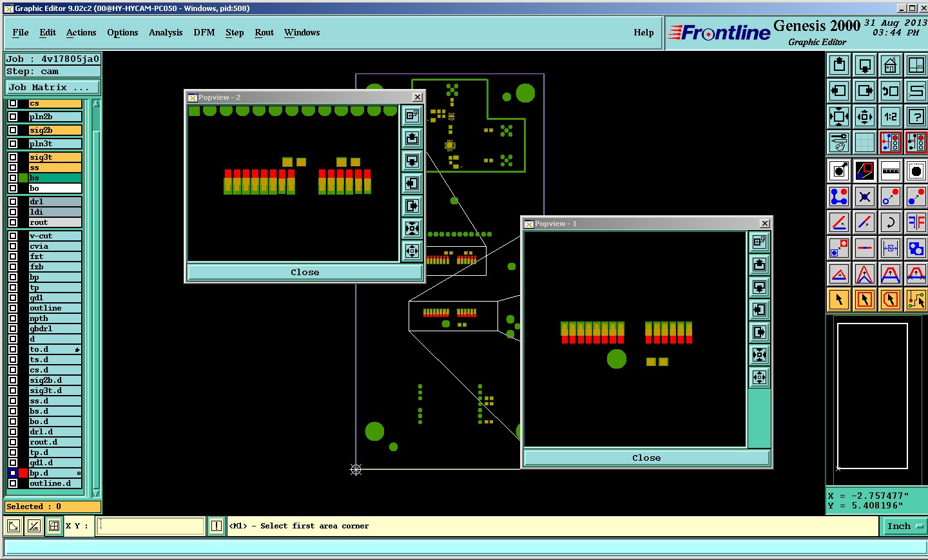Toggle the checkbox for layer sig2b
The image size is (928, 560).
13,130
